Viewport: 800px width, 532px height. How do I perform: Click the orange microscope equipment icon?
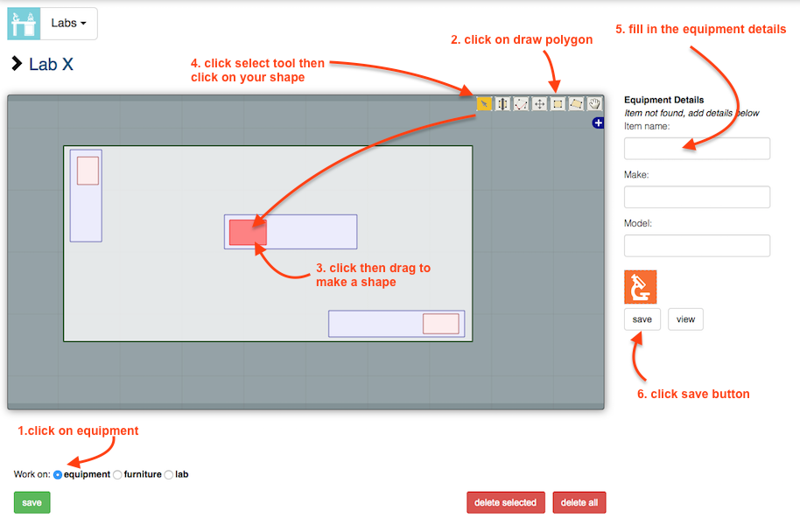pyautogui.click(x=640, y=287)
